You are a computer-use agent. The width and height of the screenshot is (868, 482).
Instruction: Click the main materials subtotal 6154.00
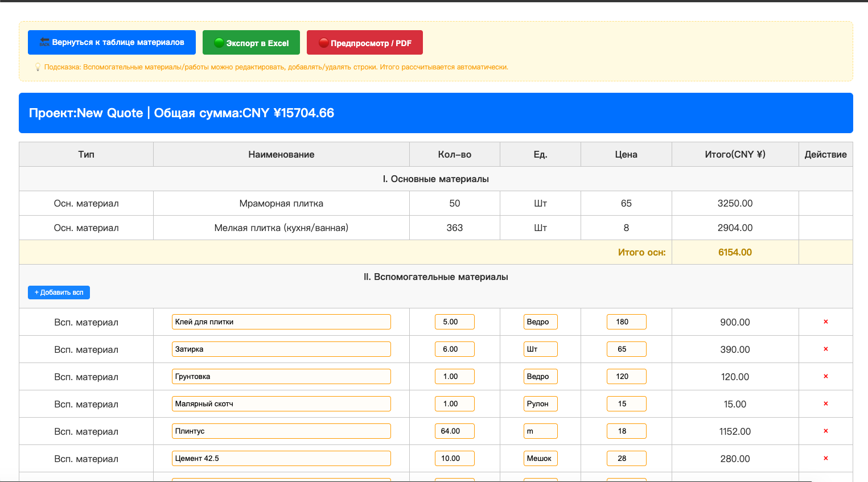[x=735, y=252]
